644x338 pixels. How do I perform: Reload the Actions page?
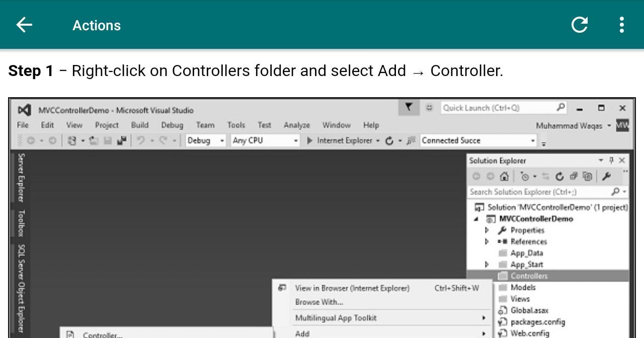pyautogui.click(x=580, y=25)
